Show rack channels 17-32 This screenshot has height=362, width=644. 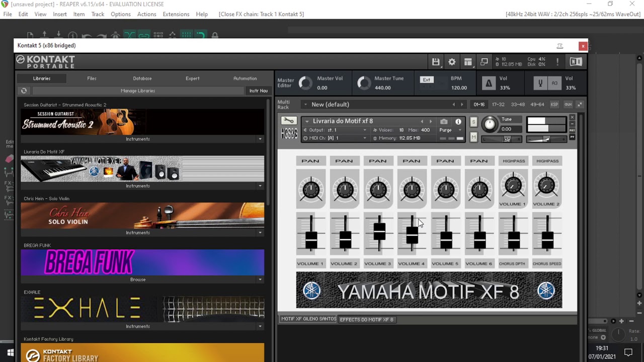tap(498, 105)
